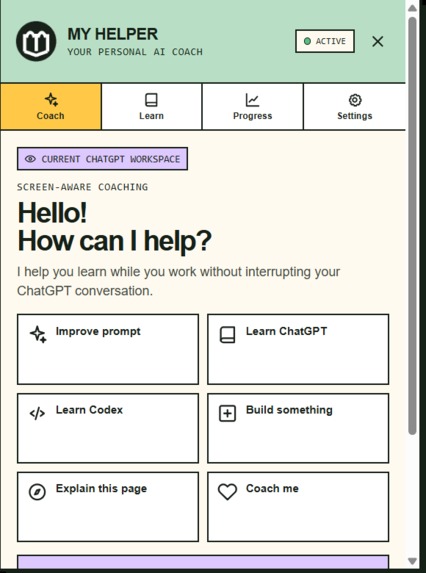This screenshot has height=573, width=426.
Task: Open the Progress tab
Action: coord(252,106)
